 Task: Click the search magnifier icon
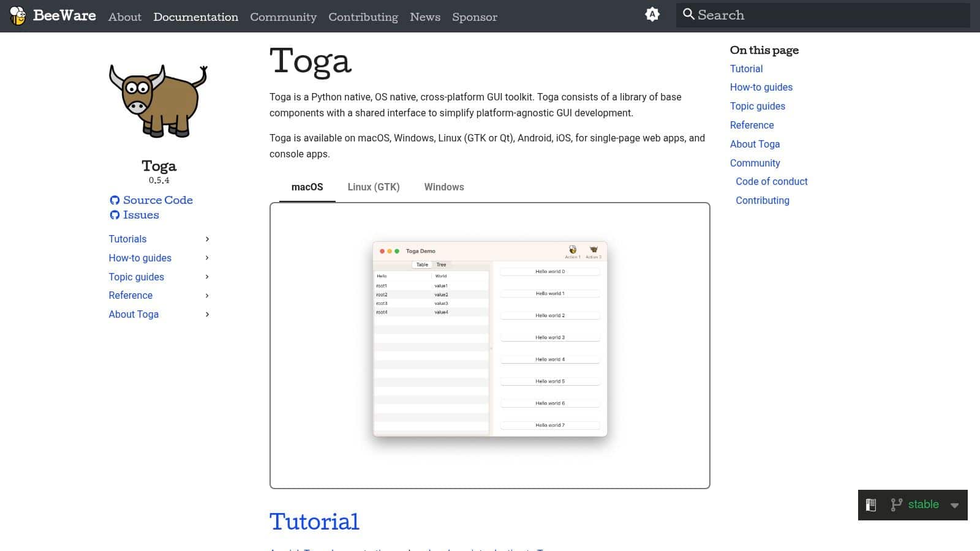pyautogui.click(x=688, y=14)
